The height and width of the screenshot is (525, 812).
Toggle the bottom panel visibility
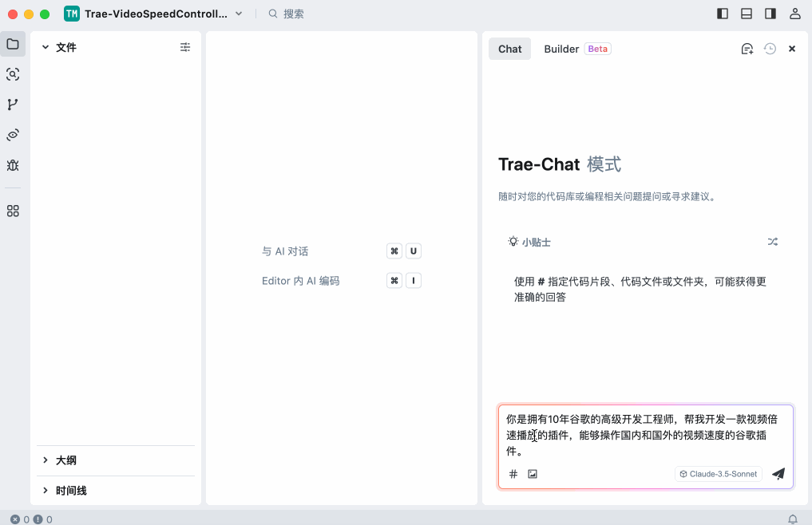(746, 14)
